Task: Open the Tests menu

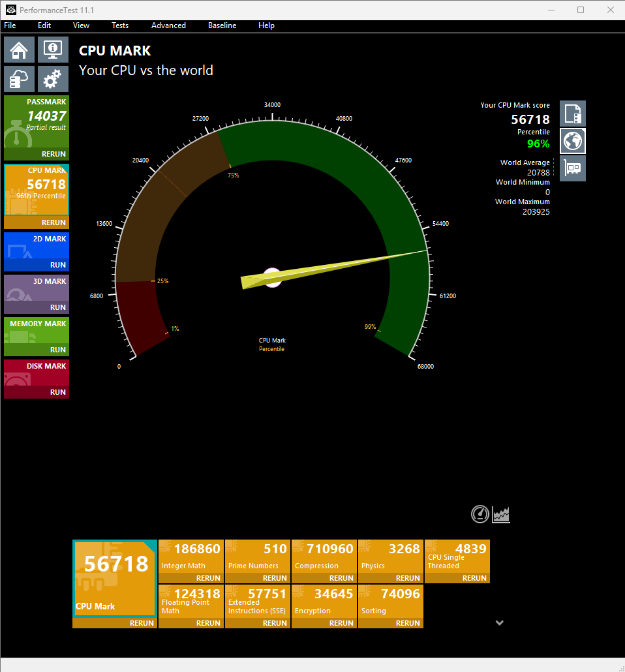Action: (x=120, y=25)
